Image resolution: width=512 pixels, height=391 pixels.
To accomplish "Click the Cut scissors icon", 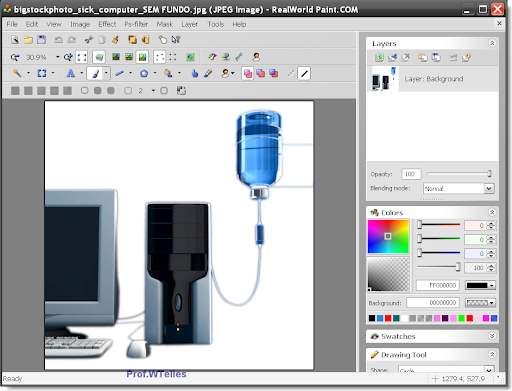I will point(89,40).
